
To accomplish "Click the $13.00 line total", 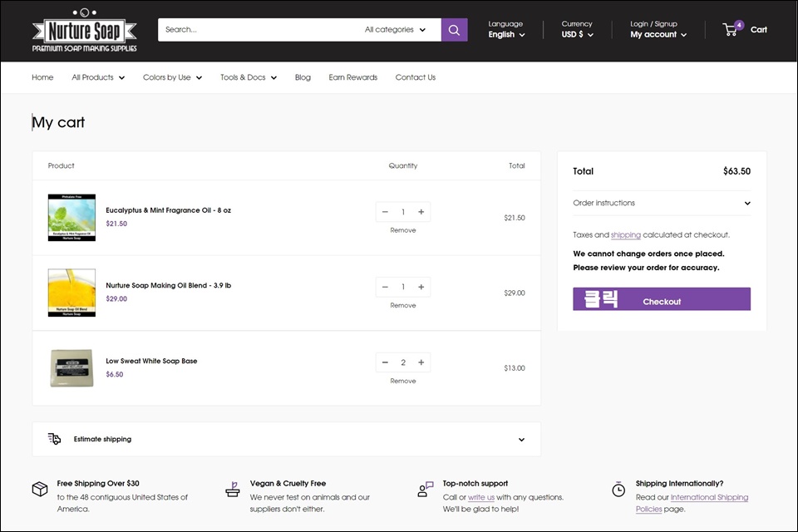I will tap(515, 368).
